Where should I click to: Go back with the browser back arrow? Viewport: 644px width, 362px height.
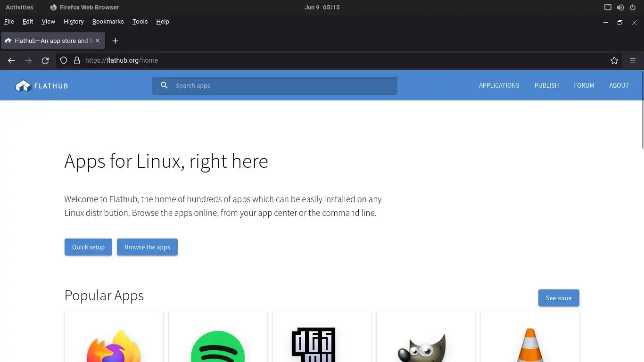pos(11,60)
